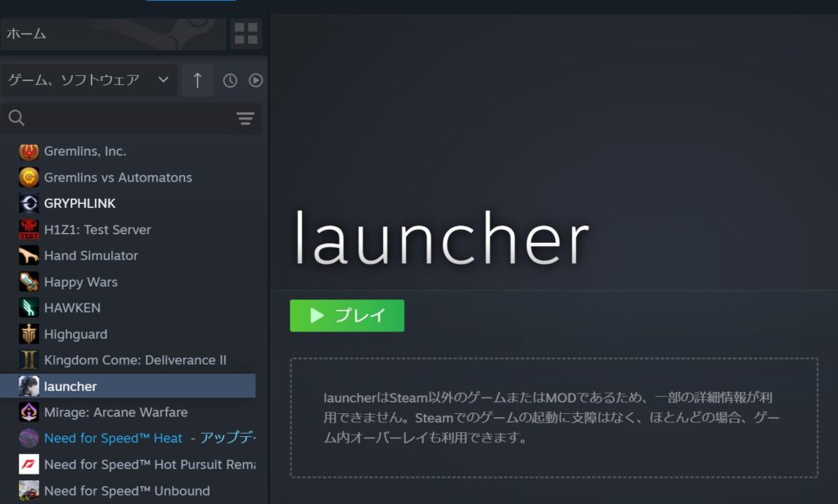
Task: Click the library search input field
Action: click(123, 119)
